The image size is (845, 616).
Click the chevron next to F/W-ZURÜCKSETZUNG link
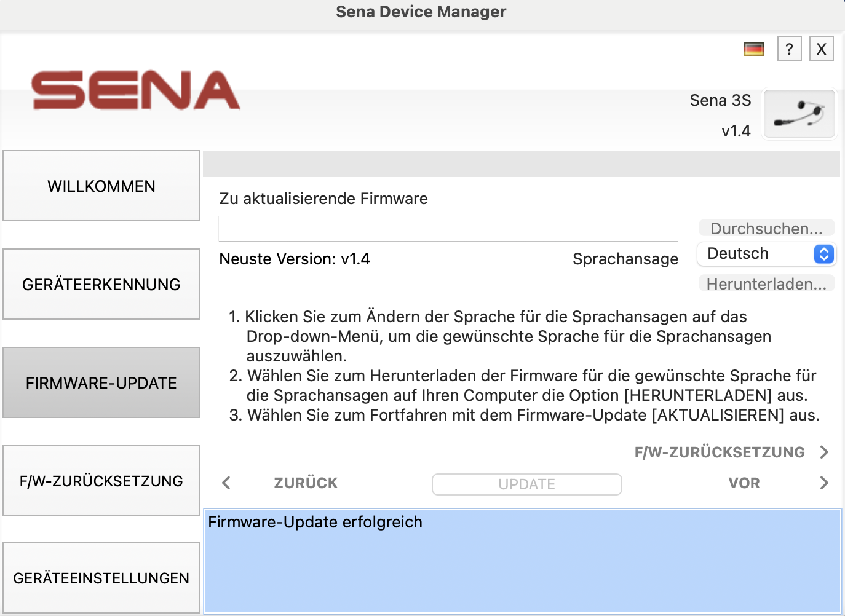(x=824, y=452)
